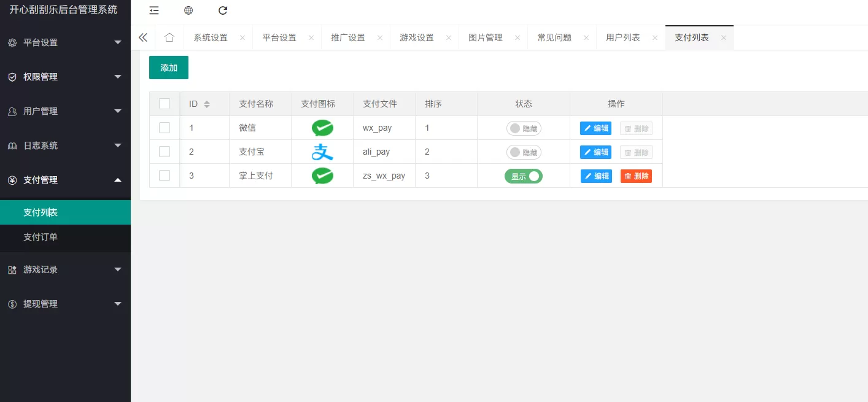
Task: Click the double-left arrow tab scroll icon
Action: pyautogui.click(x=143, y=37)
